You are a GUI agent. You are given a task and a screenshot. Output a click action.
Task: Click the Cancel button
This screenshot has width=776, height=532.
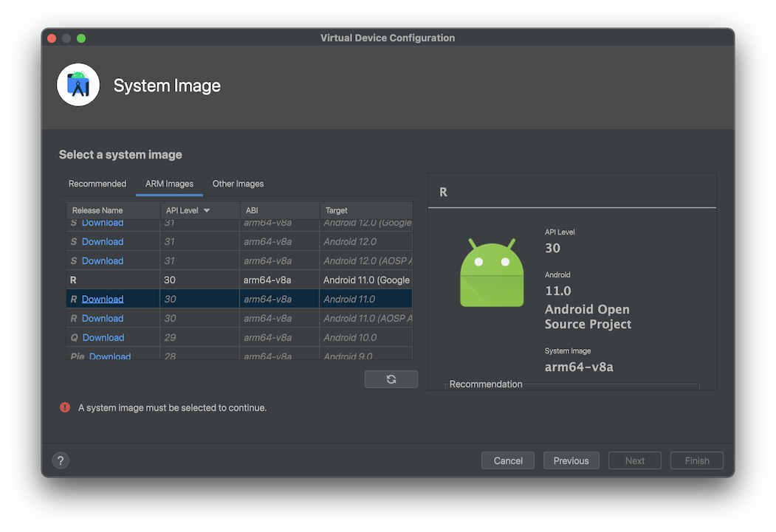tap(508, 461)
